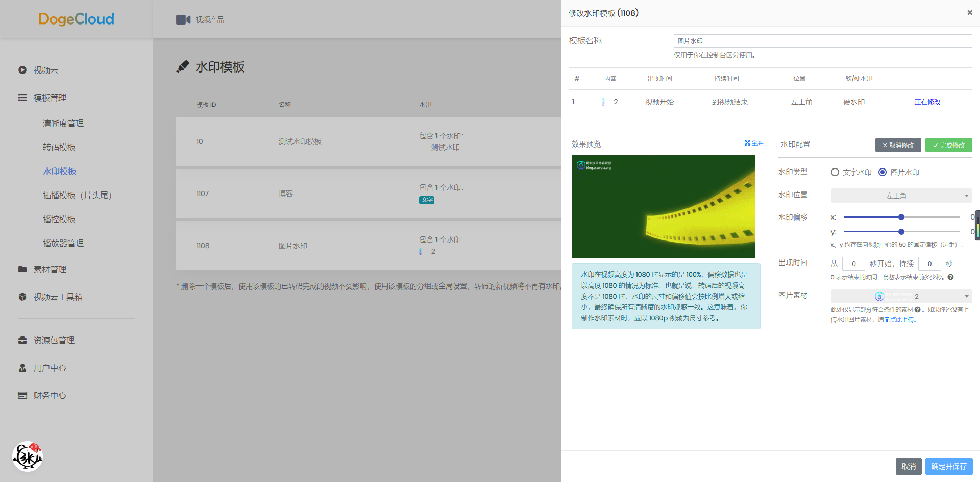Go to 清晰度管理 in the sidebar

pyautogui.click(x=63, y=123)
